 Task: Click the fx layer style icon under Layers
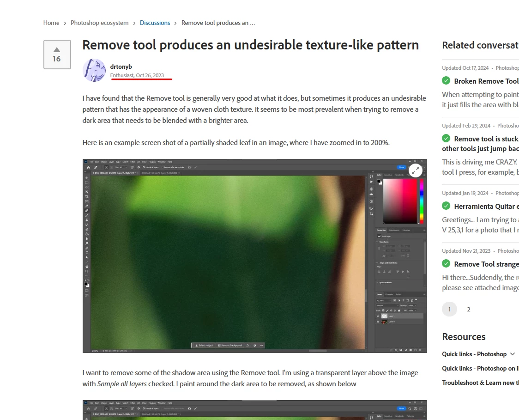coord(396,350)
